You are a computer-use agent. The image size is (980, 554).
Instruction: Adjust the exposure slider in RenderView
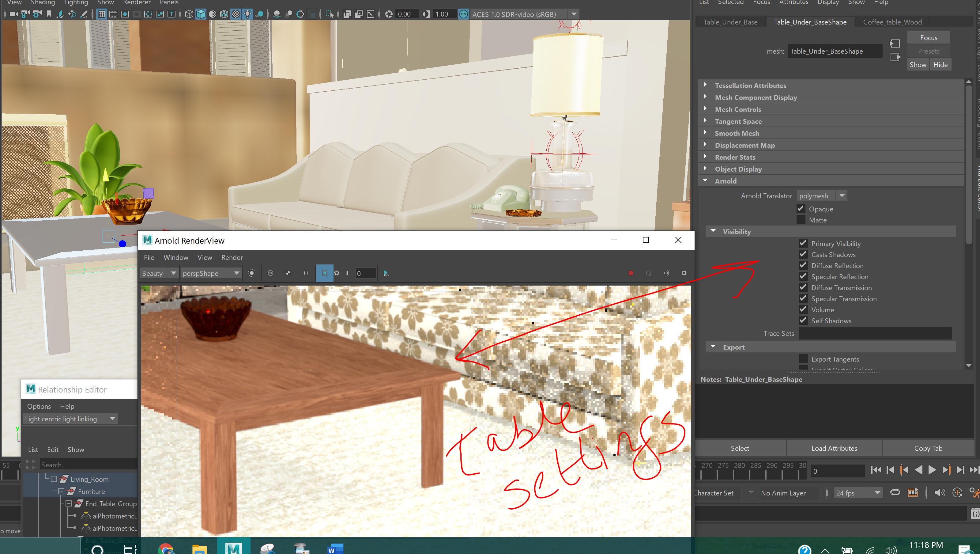tap(347, 273)
